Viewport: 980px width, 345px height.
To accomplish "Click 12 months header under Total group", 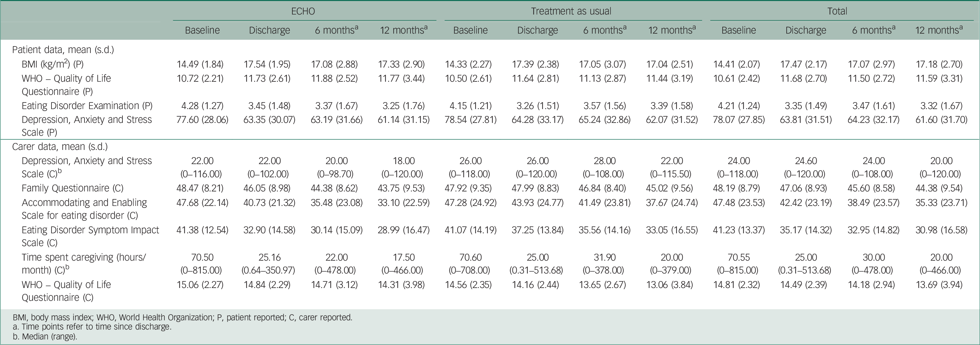I will point(938,30).
